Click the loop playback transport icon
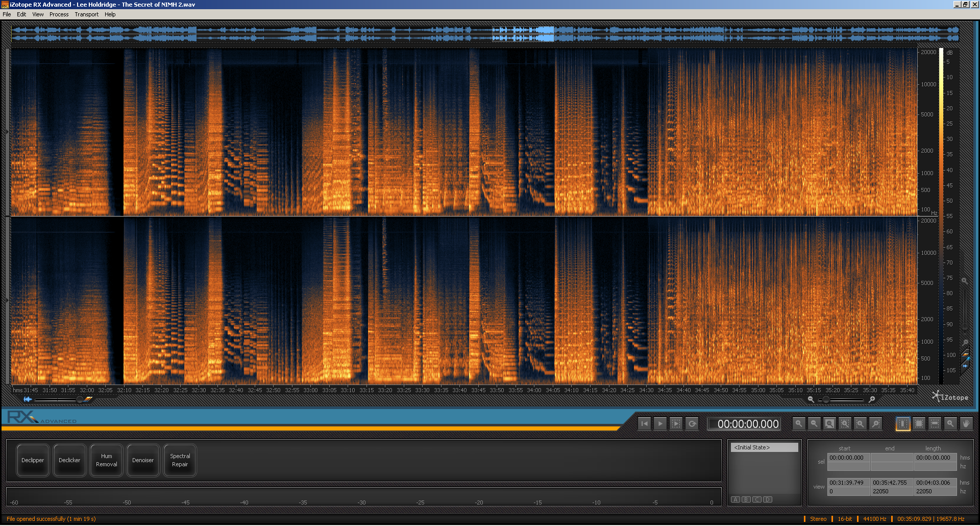Screen dimensions: 980x526 pos(692,424)
